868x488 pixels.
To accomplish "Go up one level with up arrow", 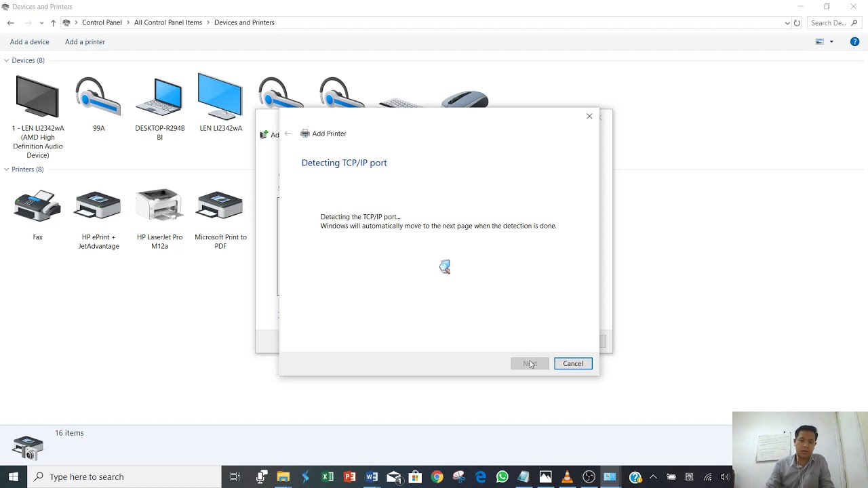I will 53,22.
